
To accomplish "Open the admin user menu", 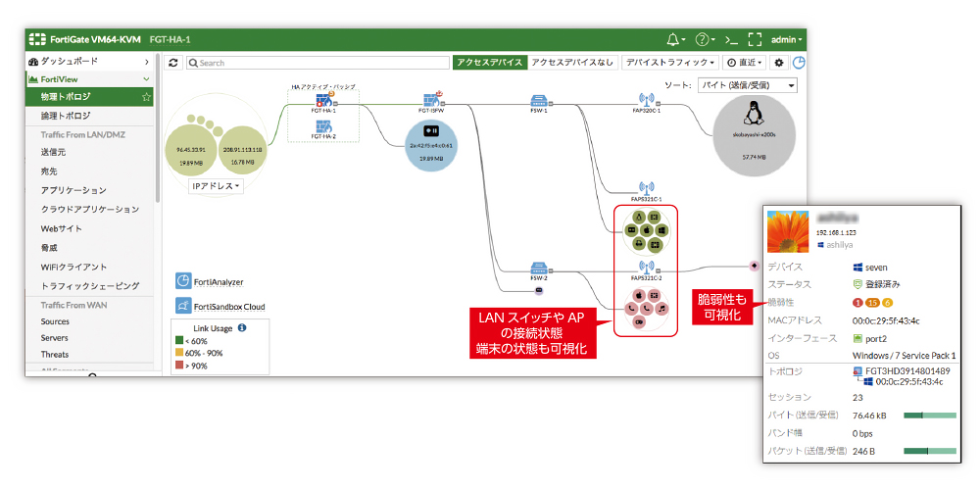I will pos(787,39).
